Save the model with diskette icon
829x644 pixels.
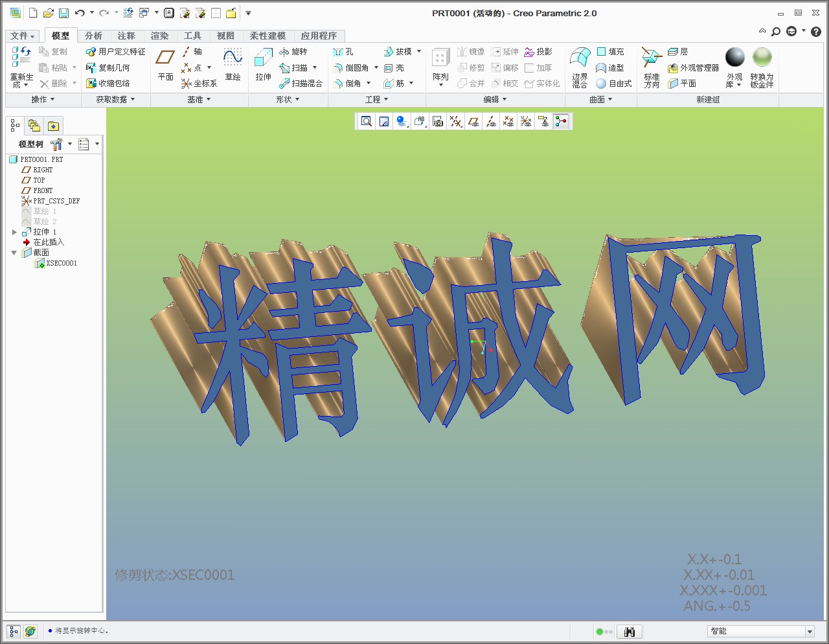(63, 13)
